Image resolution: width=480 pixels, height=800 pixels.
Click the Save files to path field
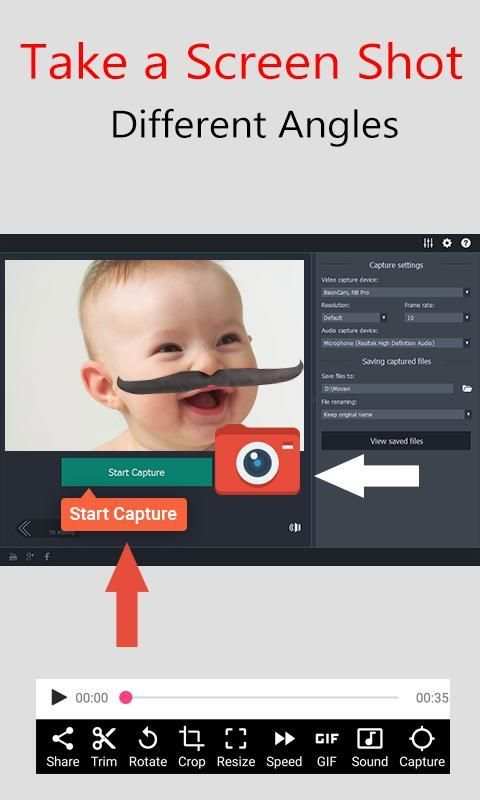[x=387, y=388]
